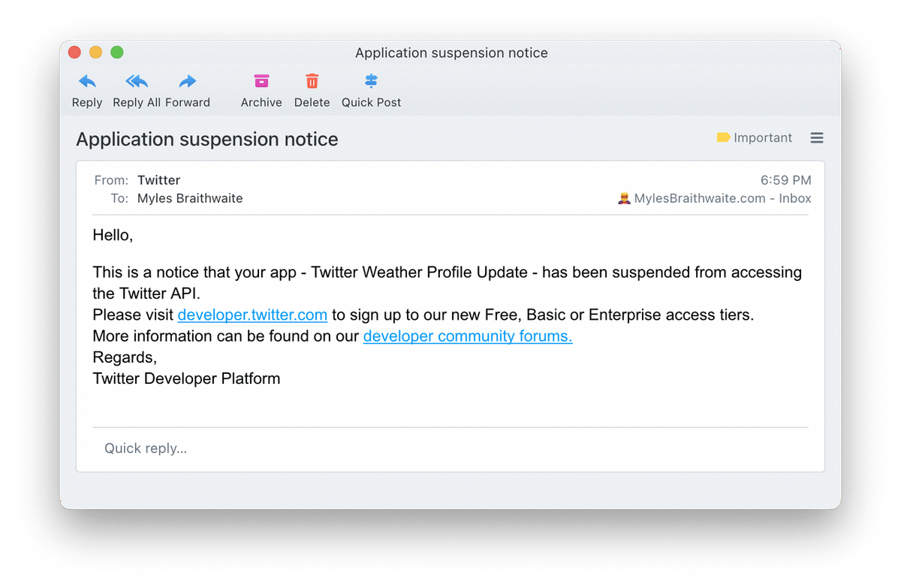Click the Reply arrow icon
The height and width of the screenshot is (588, 901).
click(x=87, y=81)
